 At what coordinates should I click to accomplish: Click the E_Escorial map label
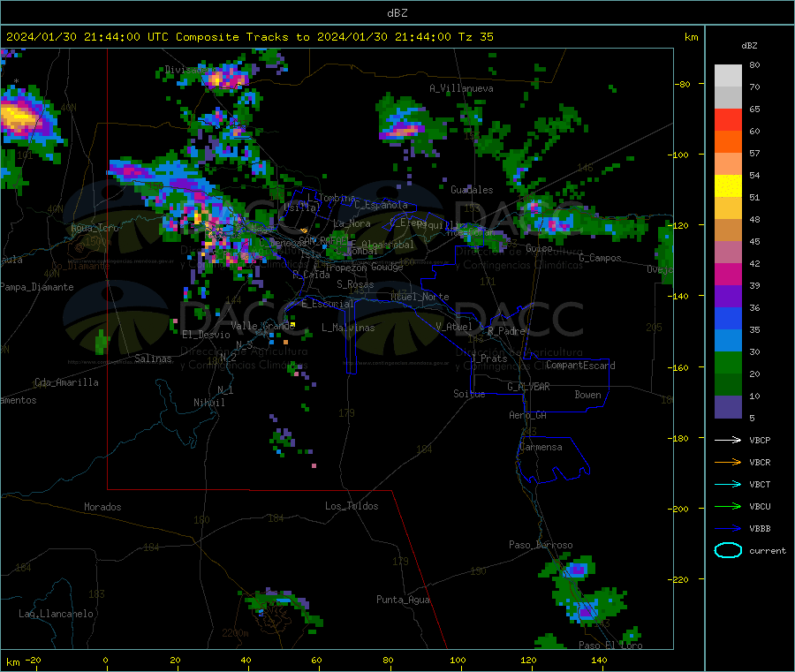(x=328, y=304)
